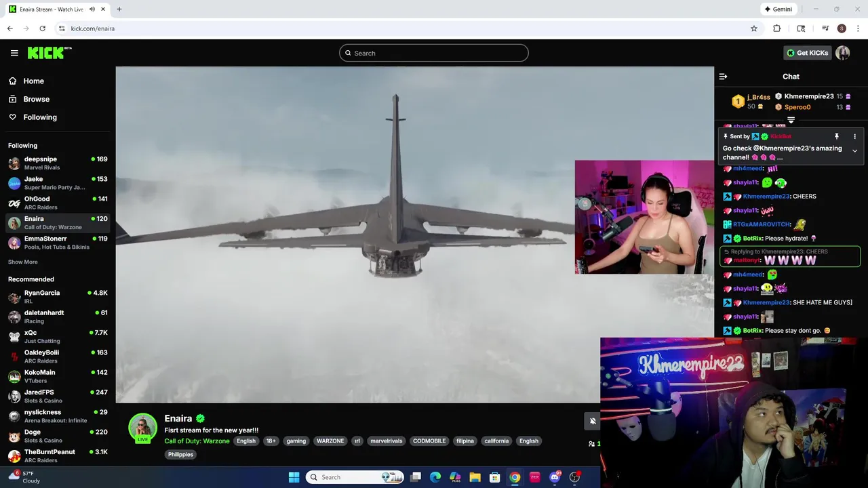The height and width of the screenshot is (488, 868).
Task: Open OBS Studio from the taskbar
Action: coord(574,477)
